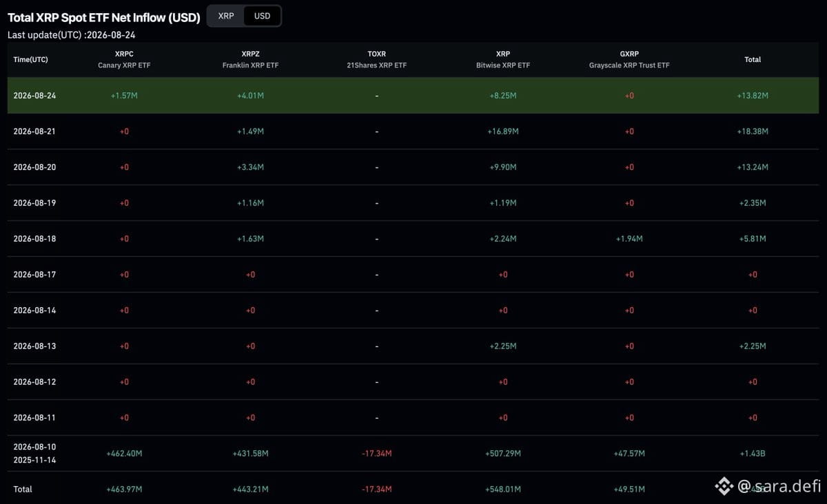This screenshot has height=504, width=827.
Task: Click the +3.34M Franklin value
Action: point(250,167)
